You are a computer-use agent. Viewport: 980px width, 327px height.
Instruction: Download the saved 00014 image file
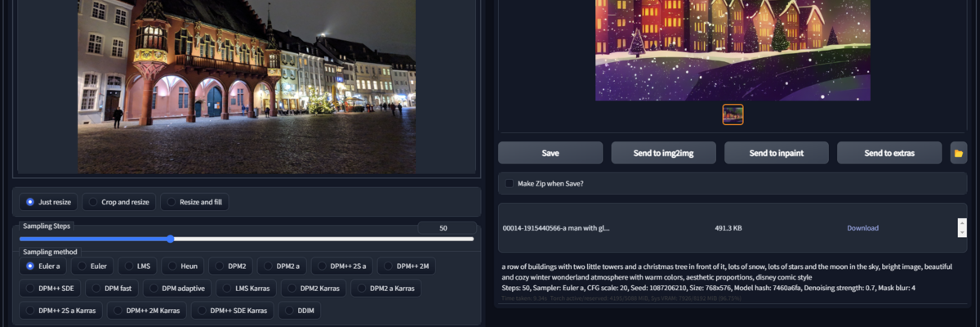tap(862, 228)
